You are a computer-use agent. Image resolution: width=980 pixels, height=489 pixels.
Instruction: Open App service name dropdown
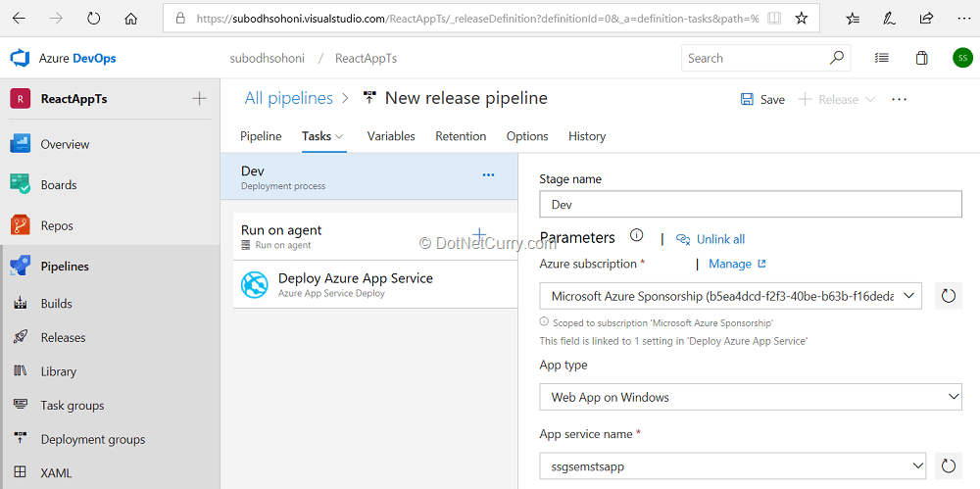732,465
